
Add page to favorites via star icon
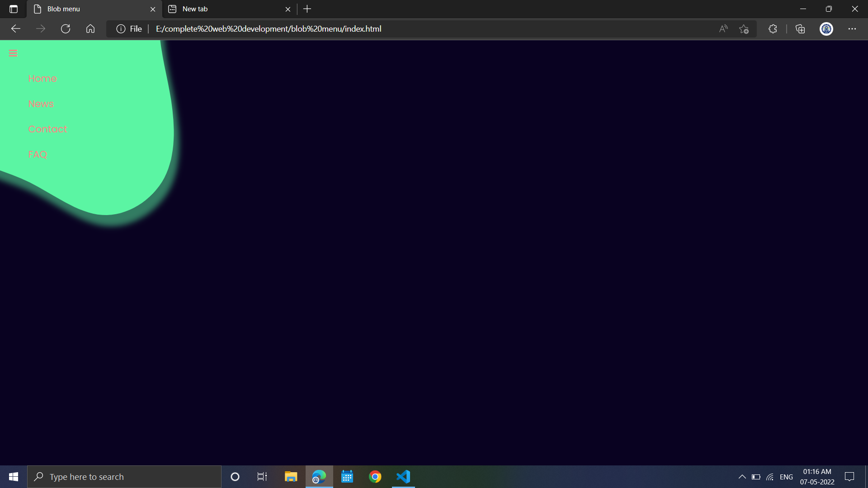click(744, 28)
